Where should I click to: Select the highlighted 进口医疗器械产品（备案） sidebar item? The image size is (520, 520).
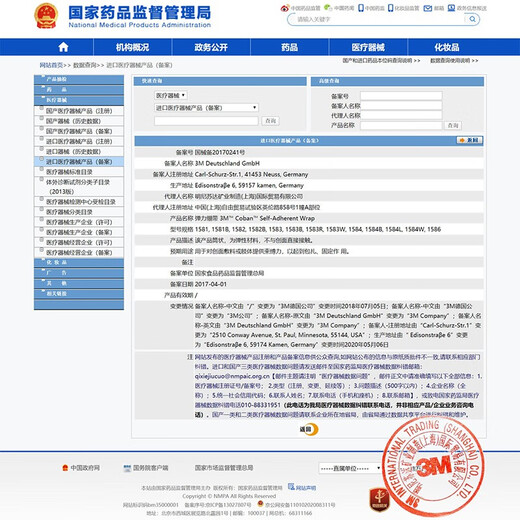(79, 162)
